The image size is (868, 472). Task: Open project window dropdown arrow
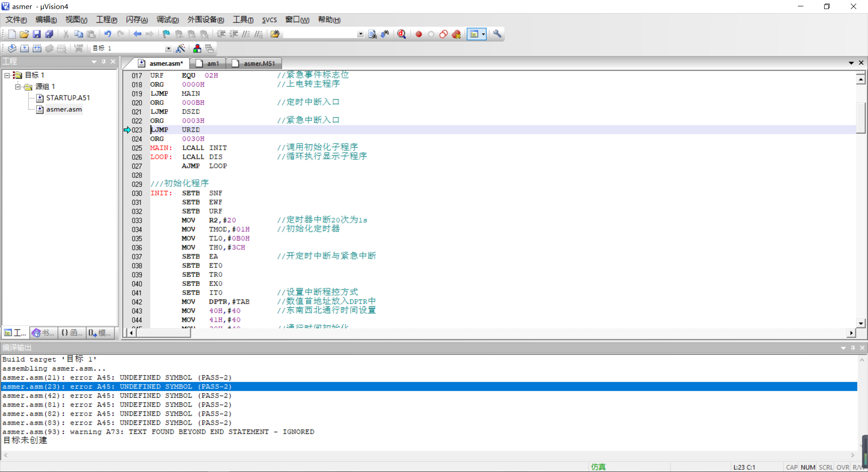(483, 34)
